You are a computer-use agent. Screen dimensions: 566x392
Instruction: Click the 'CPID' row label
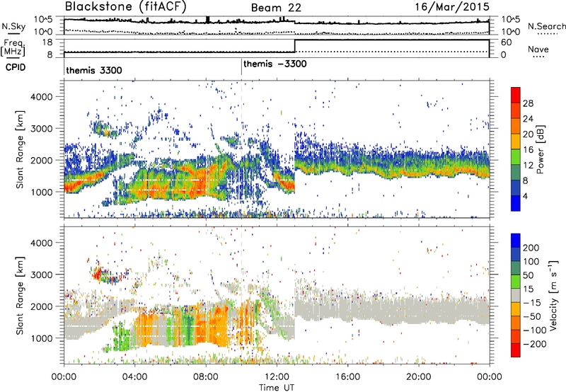pos(16,67)
